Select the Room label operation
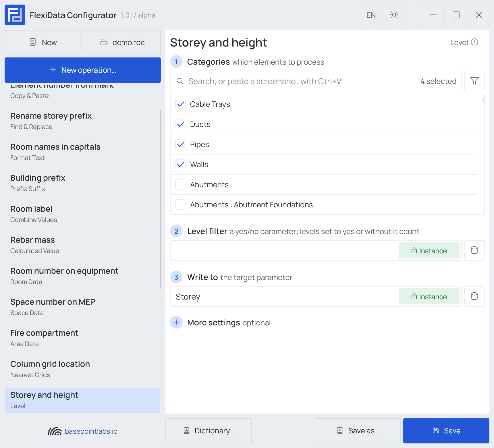This screenshot has height=448, width=494. pos(82,214)
